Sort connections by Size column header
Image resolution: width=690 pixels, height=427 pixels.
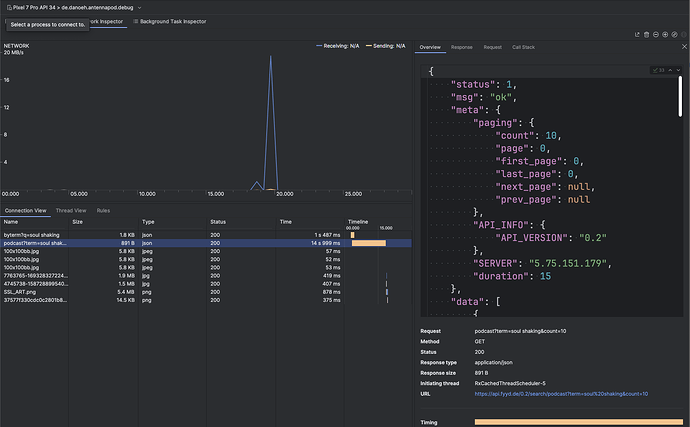pos(103,222)
